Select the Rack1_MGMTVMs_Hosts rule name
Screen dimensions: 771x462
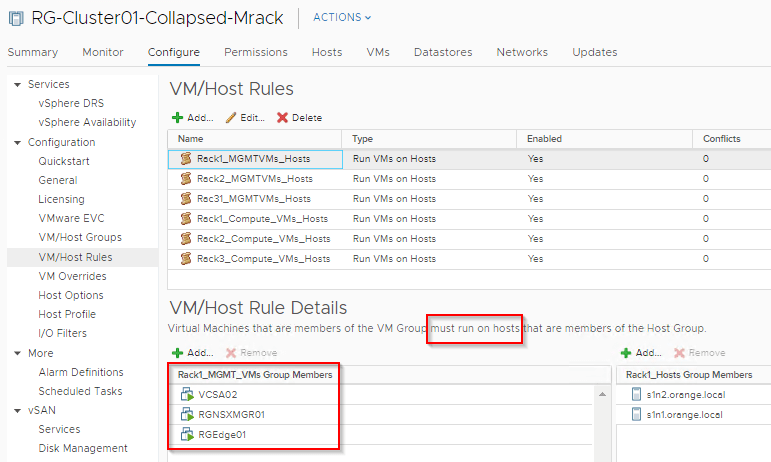tap(254, 159)
